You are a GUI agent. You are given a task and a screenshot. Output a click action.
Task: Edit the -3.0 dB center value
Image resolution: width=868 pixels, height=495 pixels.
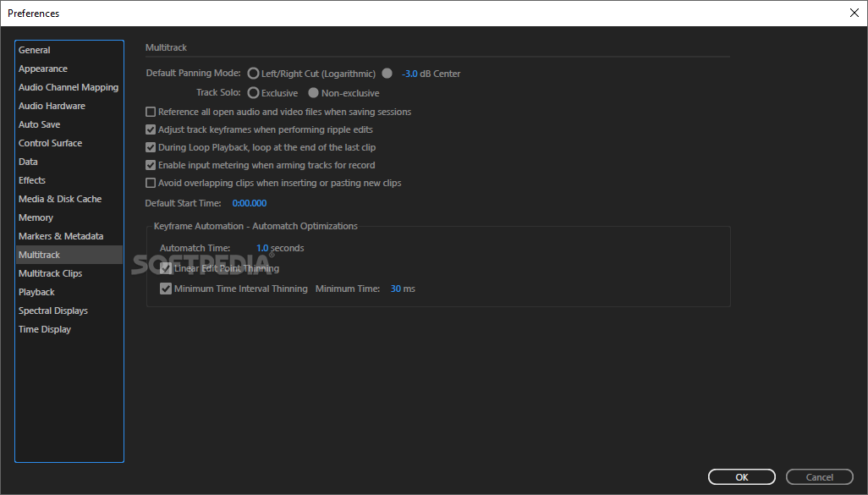click(x=409, y=74)
